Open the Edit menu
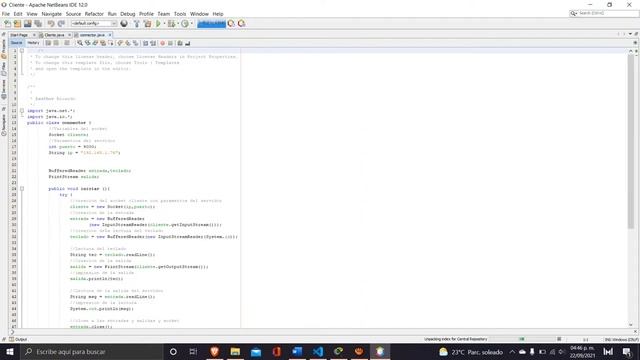Image resolution: width=640 pixels, height=360 pixels. click(x=18, y=14)
